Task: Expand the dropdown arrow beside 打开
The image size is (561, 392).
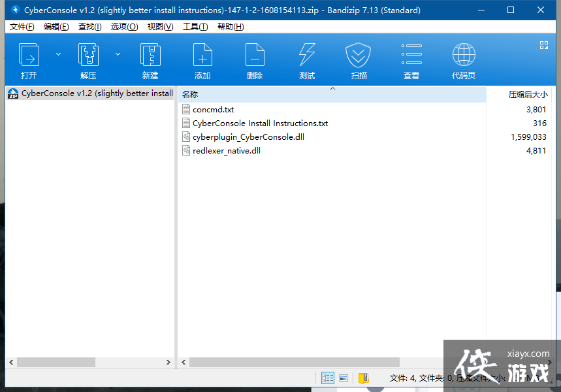Action: pyautogui.click(x=58, y=54)
